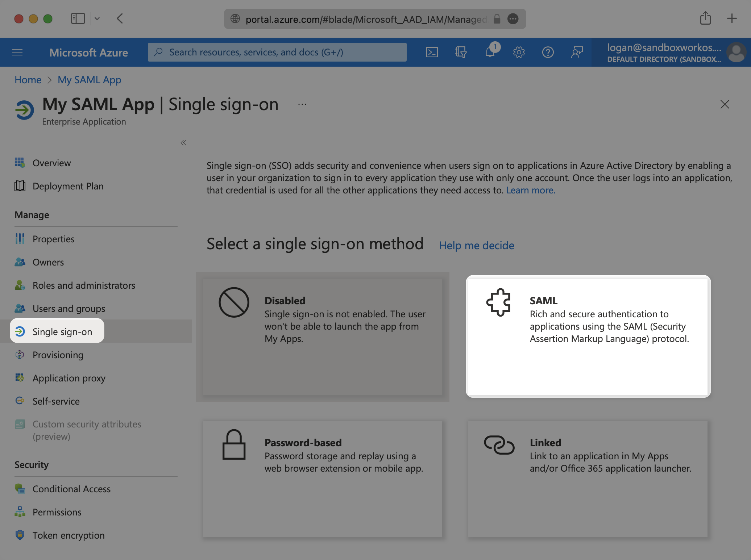Click the Learn more link
Screen dimensions: 751x560
tap(530, 190)
